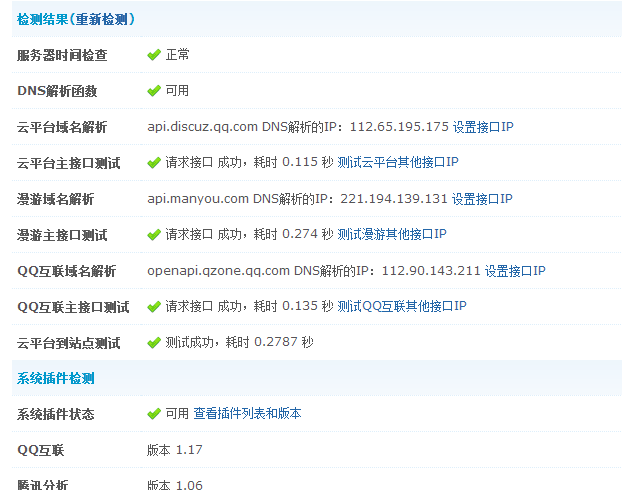Open 设置接口IP for api.discuz.qq.com
The width and height of the screenshot is (622, 490).
[x=483, y=127]
